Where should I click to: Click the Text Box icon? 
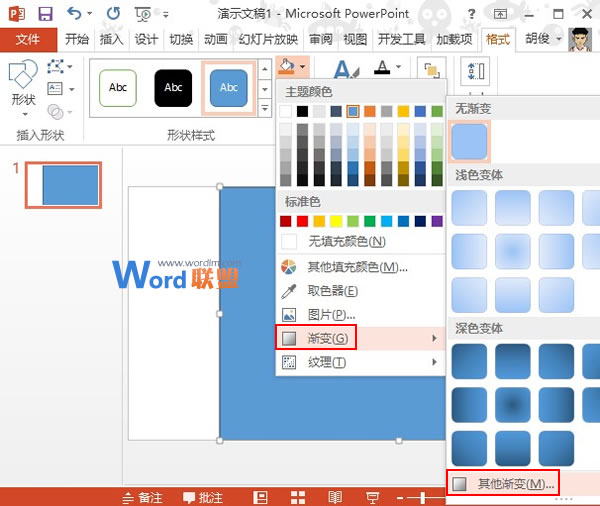coord(55,89)
